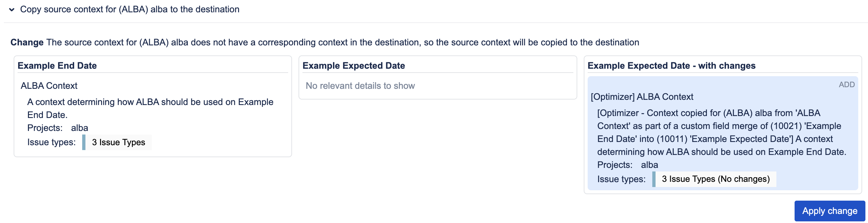Click the downward chevron beside the section title
The height and width of the screenshot is (223, 868).
[x=12, y=9]
